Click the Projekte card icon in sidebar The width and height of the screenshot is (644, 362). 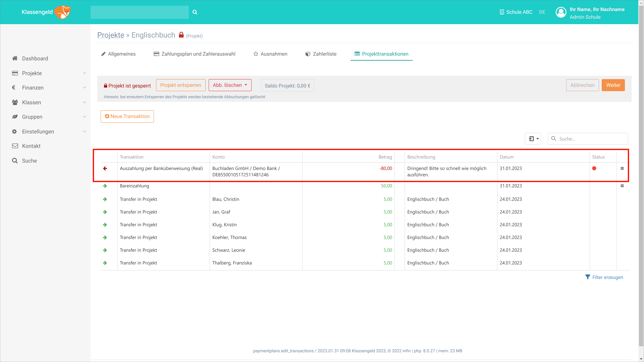pyautogui.click(x=15, y=73)
